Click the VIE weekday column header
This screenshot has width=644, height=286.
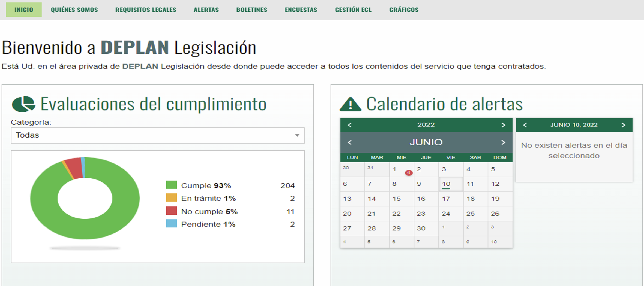point(451,157)
